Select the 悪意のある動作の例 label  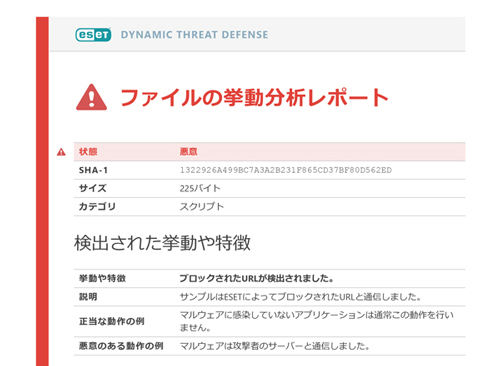point(121,346)
